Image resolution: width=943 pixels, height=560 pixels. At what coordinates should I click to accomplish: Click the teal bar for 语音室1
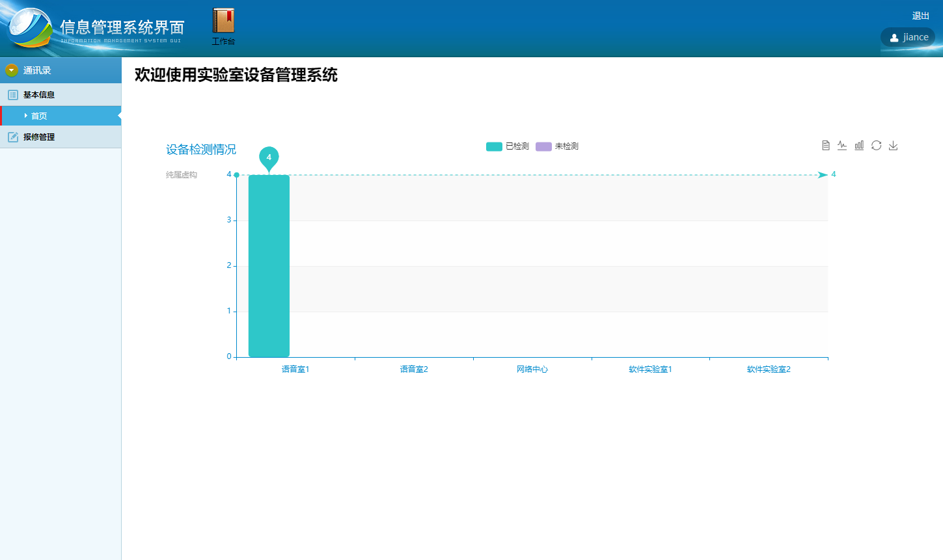pyautogui.click(x=269, y=267)
